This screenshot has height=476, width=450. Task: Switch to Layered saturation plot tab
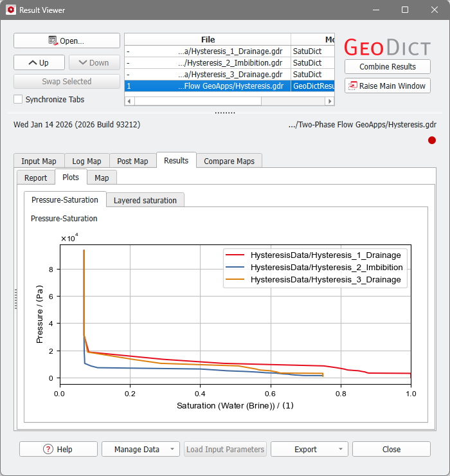145,200
